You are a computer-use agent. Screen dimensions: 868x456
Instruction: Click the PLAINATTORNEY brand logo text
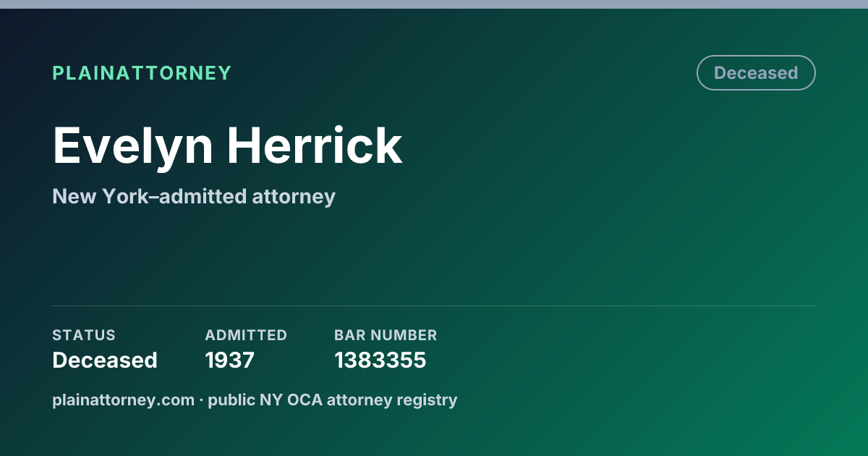(x=142, y=73)
